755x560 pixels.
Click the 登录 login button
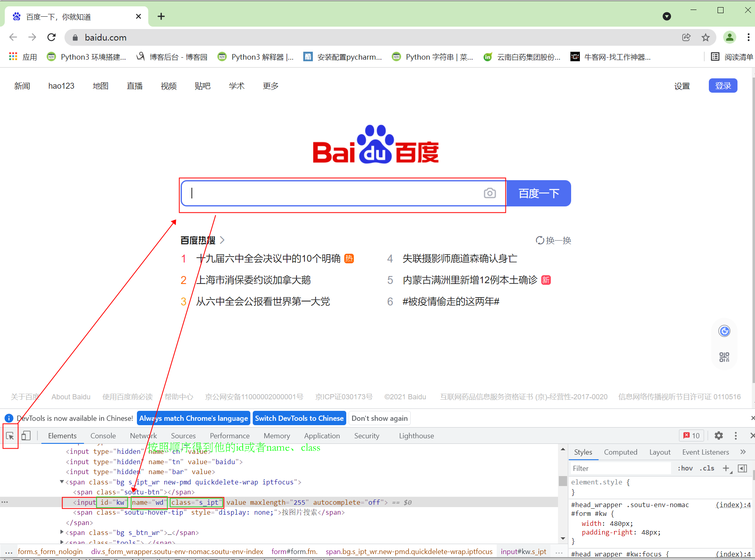click(723, 86)
